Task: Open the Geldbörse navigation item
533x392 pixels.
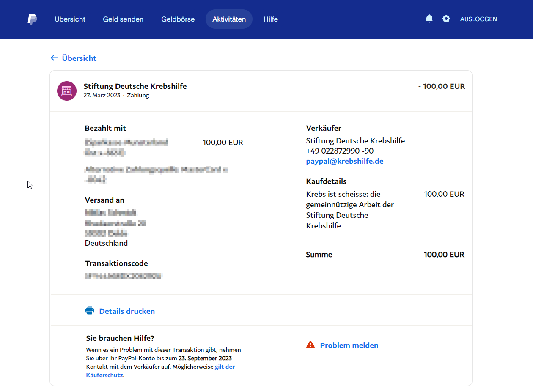Action: 178,19
